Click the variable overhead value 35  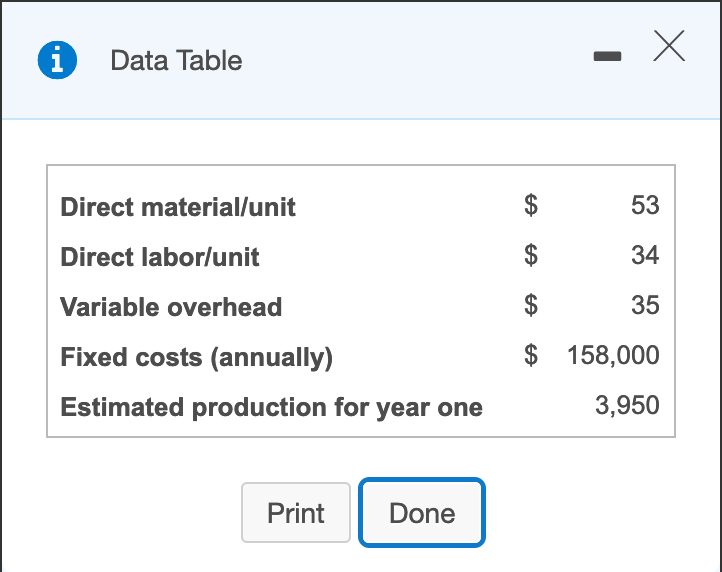645,305
